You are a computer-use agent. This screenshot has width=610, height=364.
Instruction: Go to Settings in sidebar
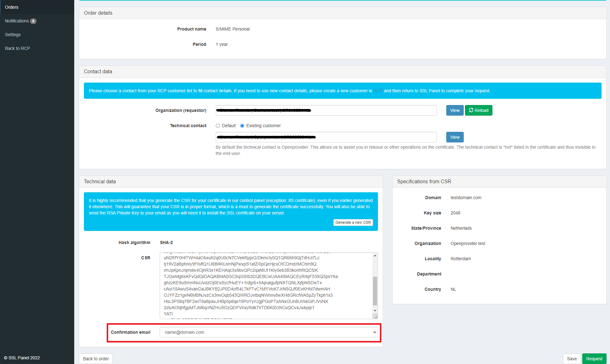13,35
